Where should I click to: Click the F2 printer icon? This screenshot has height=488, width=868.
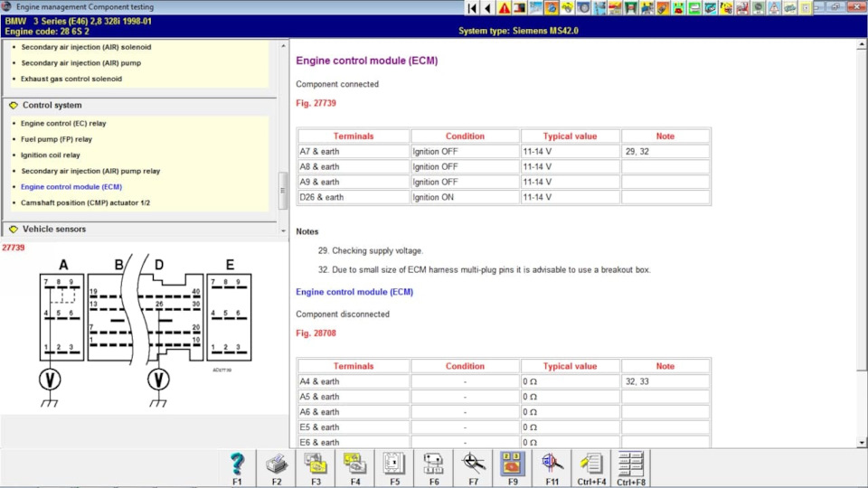[277, 464]
